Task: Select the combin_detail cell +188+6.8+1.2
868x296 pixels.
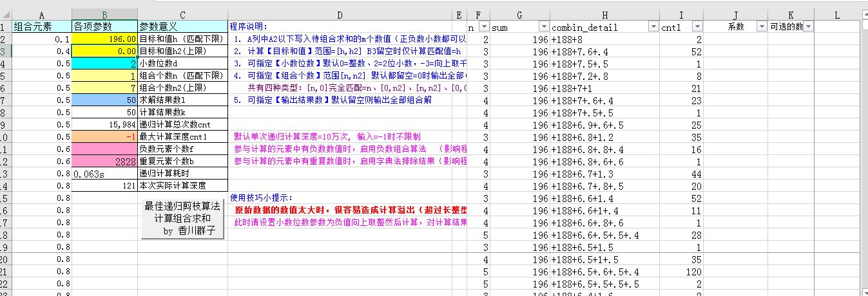Action: click(604, 136)
